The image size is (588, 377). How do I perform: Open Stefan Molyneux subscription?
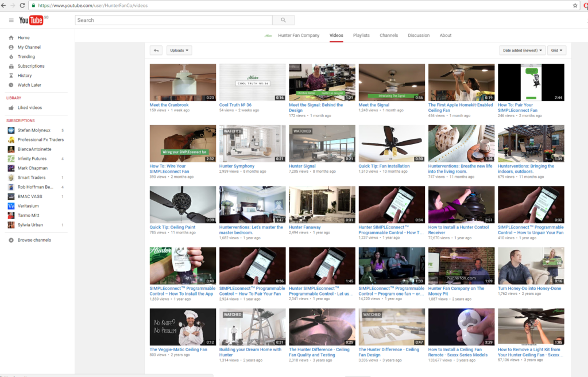[x=34, y=130]
